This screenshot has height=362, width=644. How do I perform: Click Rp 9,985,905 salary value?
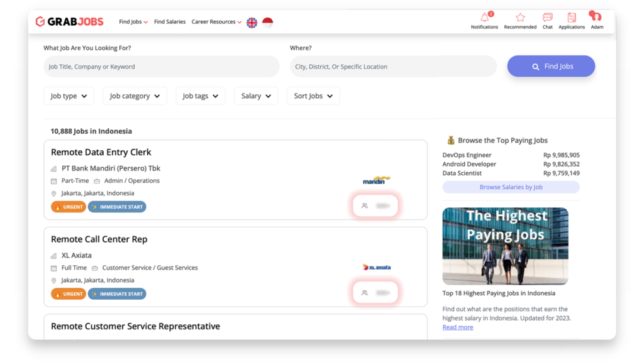coord(562,155)
